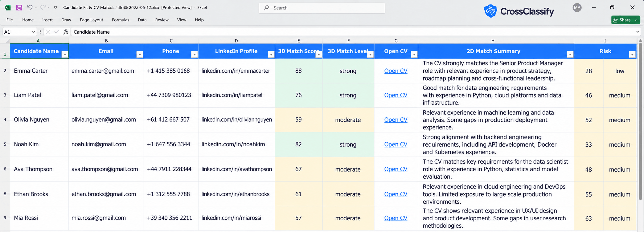
Task: Open Email column filter dropdown
Action: [140, 55]
